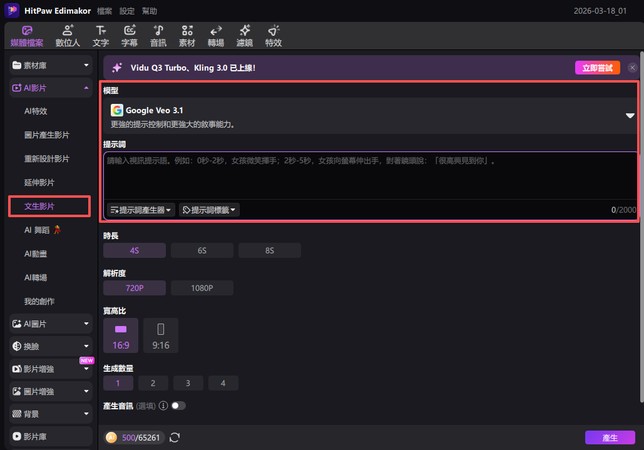Click the project name 2026-03-18_01
Screen dimensions: 644x450
(x=600, y=11)
